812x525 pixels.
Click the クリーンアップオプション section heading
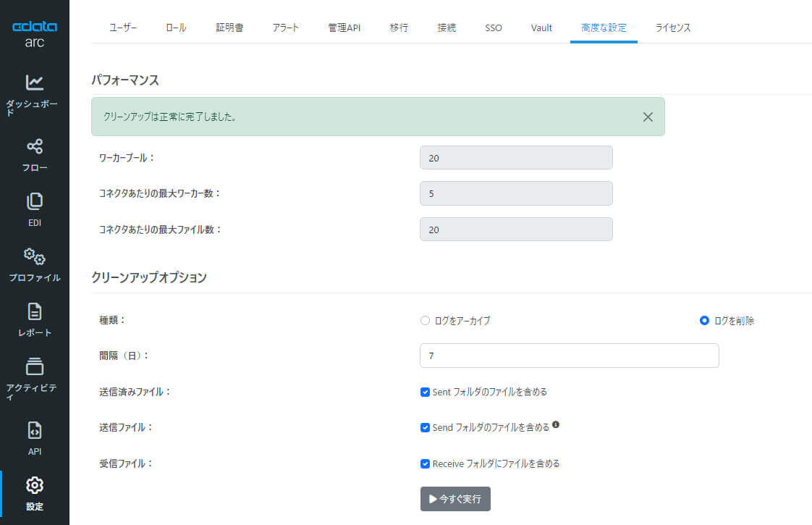point(149,277)
